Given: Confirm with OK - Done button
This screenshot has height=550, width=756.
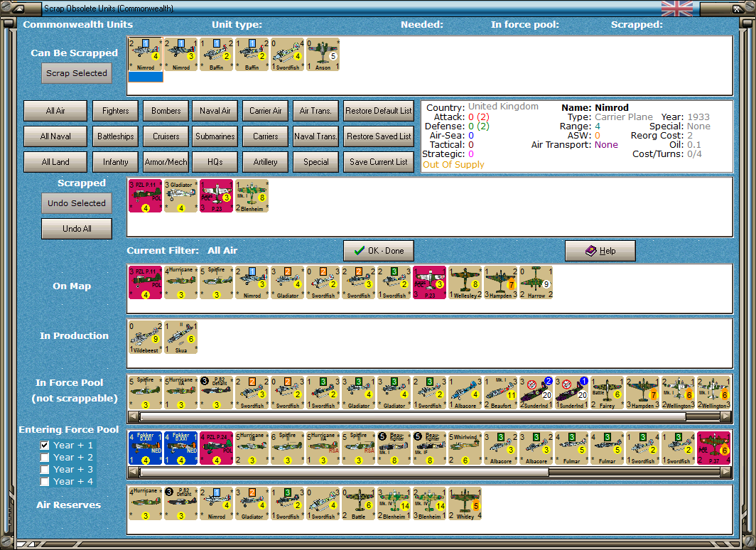Looking at the screenshot, I should [379, 251].
